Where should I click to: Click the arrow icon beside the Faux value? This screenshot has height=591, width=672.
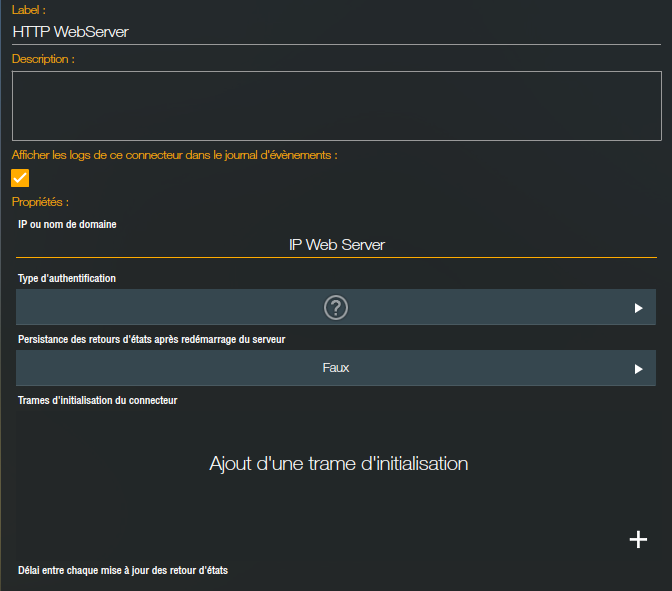tap(638, 369)
